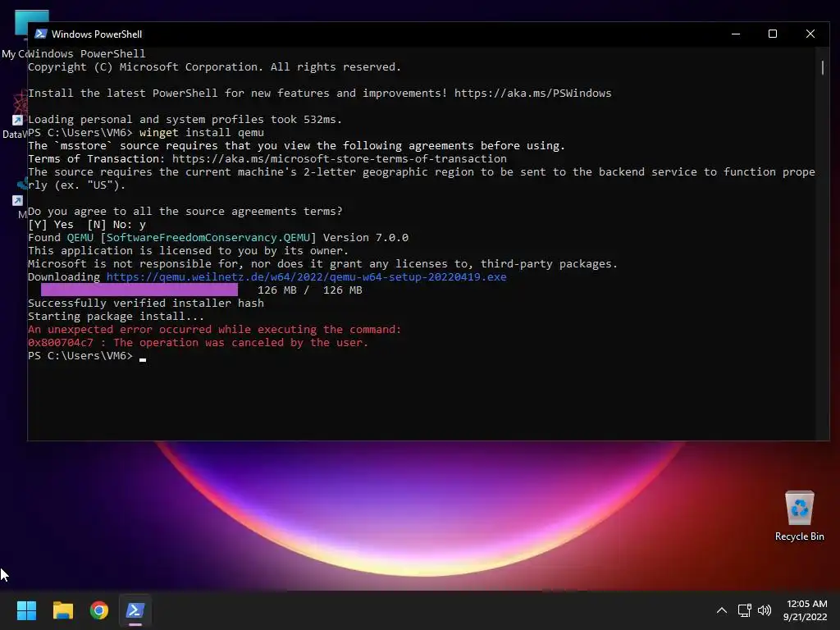Click the 'Starting package install...' line
Viewport: 840px width, 630px height.
[116, 316]
